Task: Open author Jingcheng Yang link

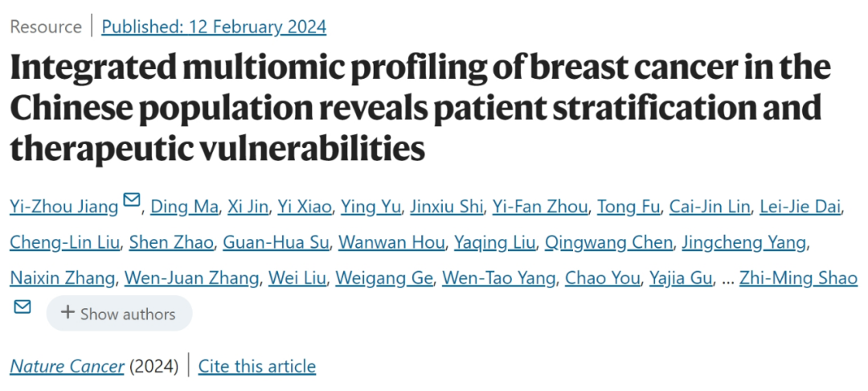Action: click(x=745, y=242)
